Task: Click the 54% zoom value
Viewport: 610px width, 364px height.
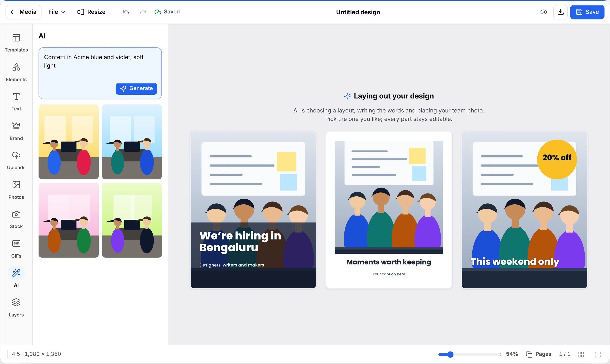Action: (x=512, y=354)
